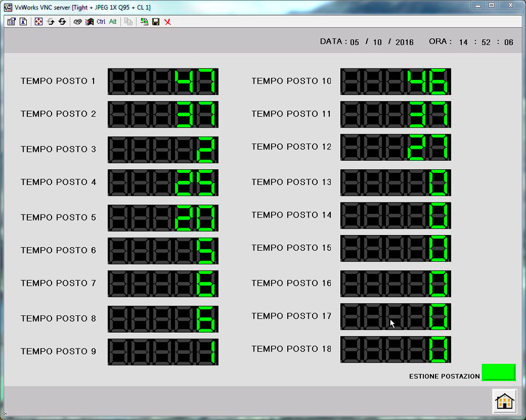The height and width of the screenshot is (420, 526).
Task: Start a new VNC connection icon
Action: pos(144,22)
